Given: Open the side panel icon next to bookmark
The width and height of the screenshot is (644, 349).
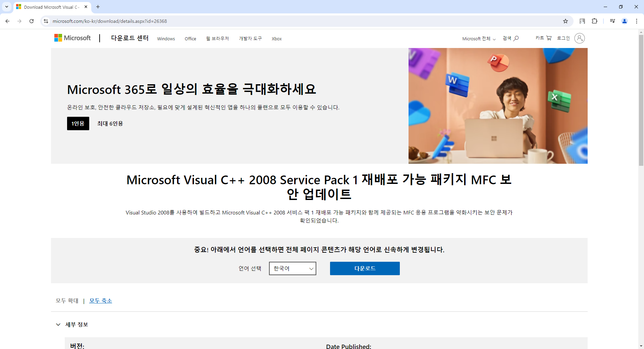Looking at the screenshot, I should click(582, 21).
